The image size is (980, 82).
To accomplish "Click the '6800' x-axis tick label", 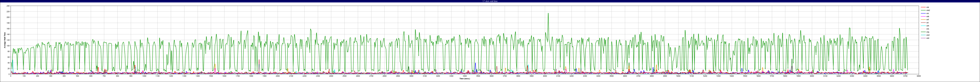I will pyautogui.click(x=919, y=76).
